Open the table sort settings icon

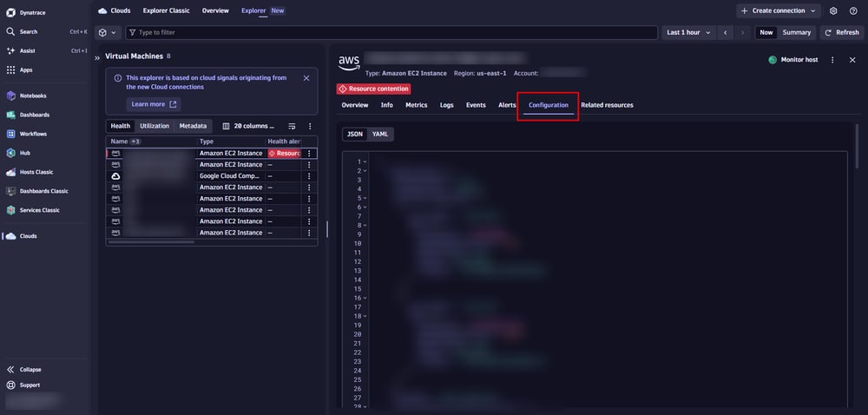tap(293, 126)
